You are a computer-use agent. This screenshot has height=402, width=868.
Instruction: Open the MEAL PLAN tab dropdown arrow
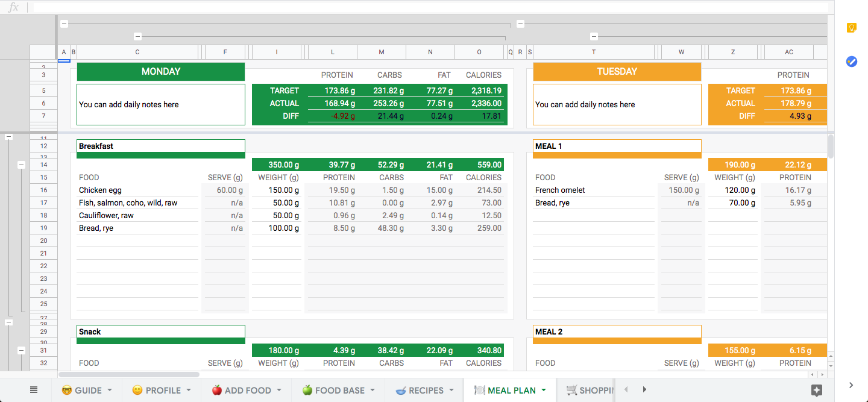[x=544, y=390]
